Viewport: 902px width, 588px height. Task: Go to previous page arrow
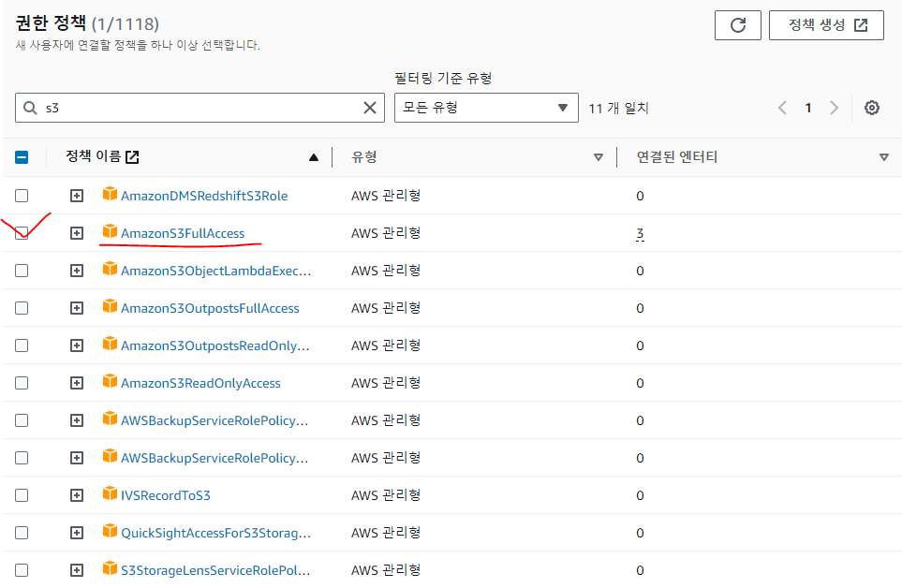pyautogui.click(x=782, y=108)
